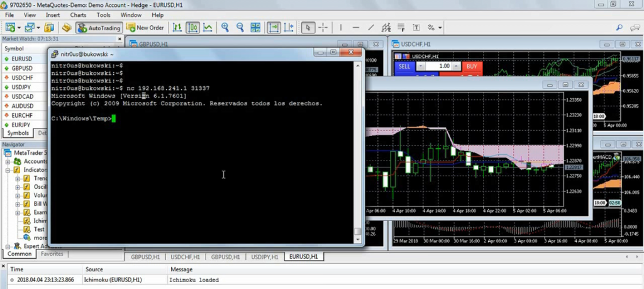Open the yellow tag toolbar icon
The width and height of the screenshot is (644, 289).
[67, 28]
